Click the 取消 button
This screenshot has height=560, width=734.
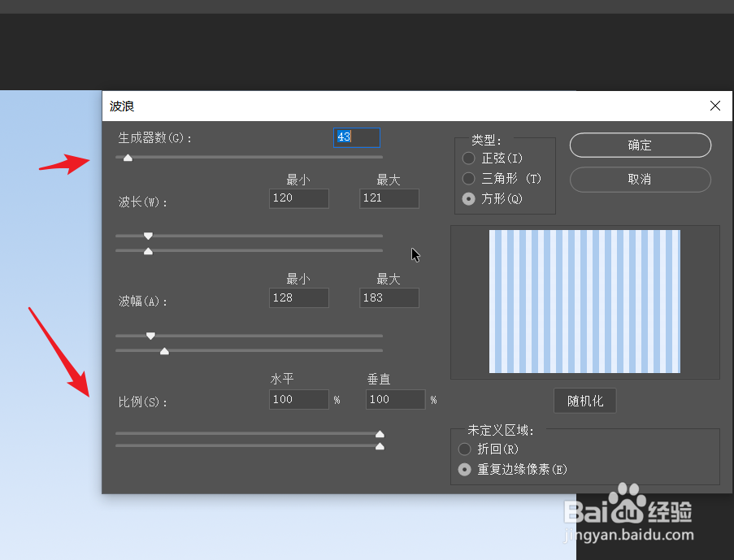point(640,180)
